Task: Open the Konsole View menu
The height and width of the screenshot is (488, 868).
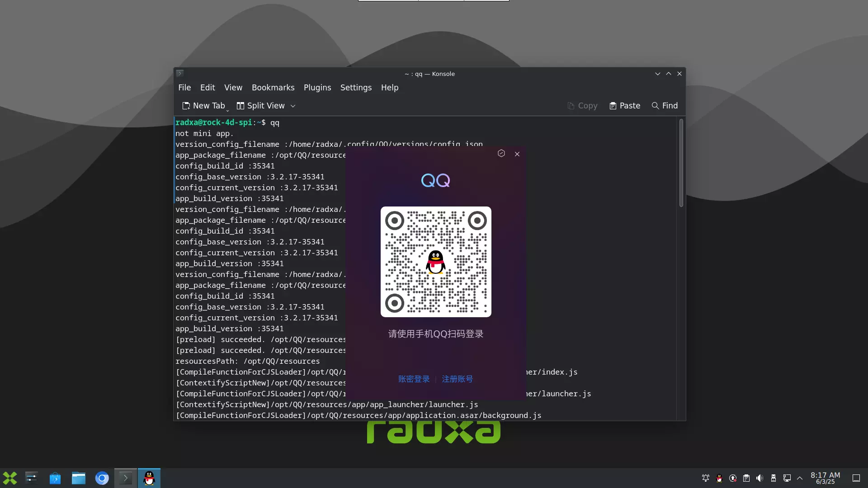Action: tap(233, 88)
